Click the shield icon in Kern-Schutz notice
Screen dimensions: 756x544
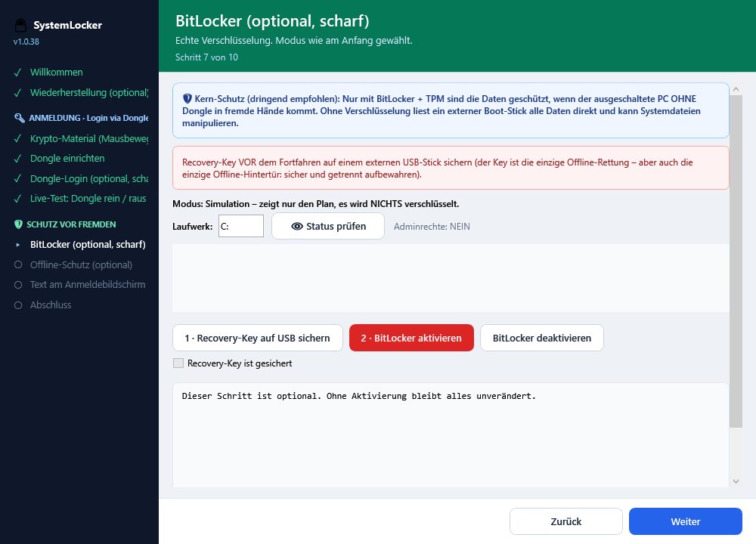click(187, 99)
